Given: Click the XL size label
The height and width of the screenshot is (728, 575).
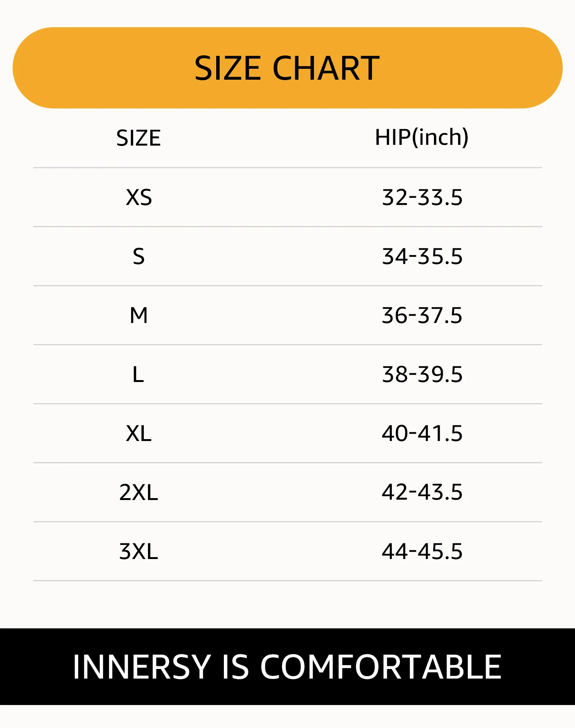Looking at the screenshot, I should (139, 433).
